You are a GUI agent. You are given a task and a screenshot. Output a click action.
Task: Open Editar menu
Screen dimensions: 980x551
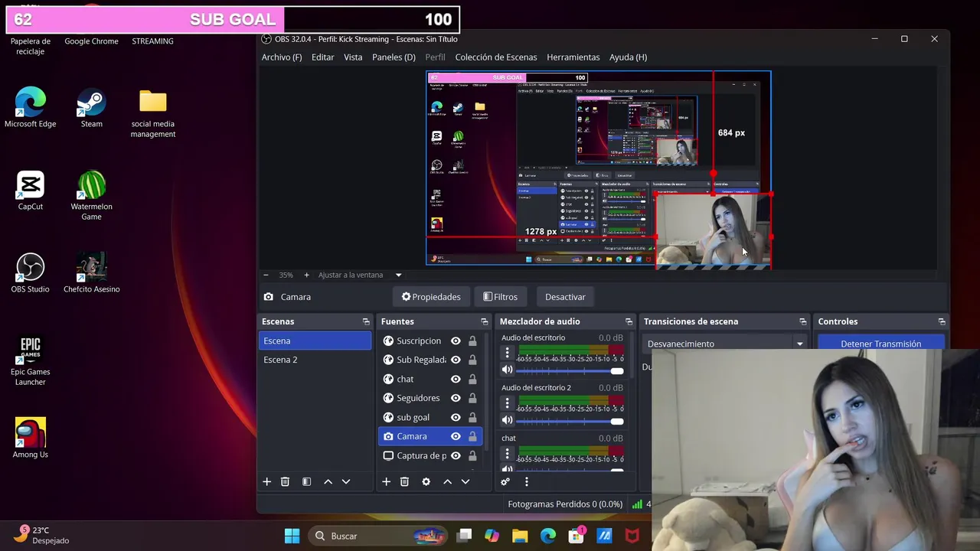(322, 57)
